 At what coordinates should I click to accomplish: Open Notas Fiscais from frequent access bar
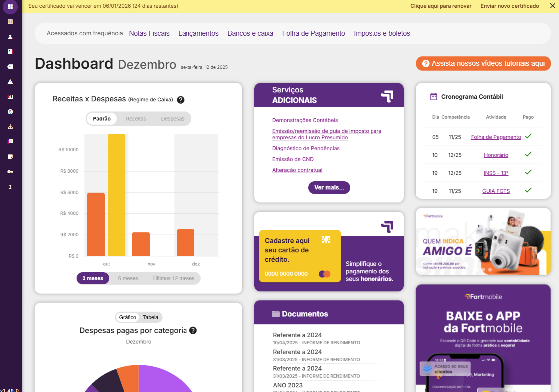click(x=149, y=33)
